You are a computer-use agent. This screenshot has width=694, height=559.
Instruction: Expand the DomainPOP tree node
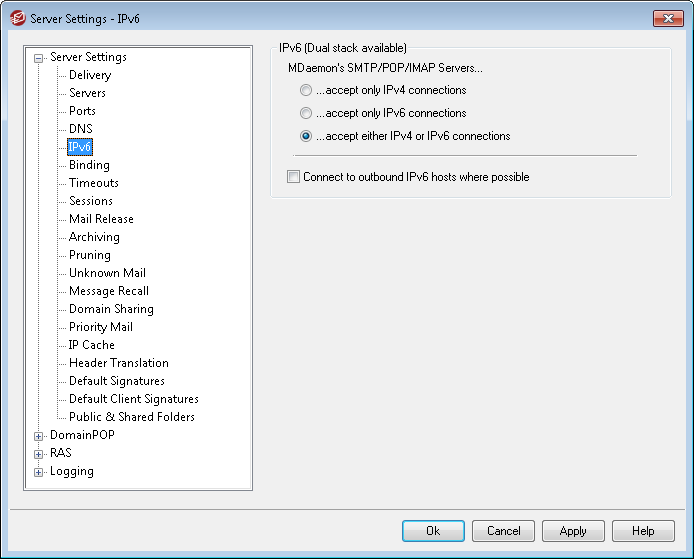39,436
